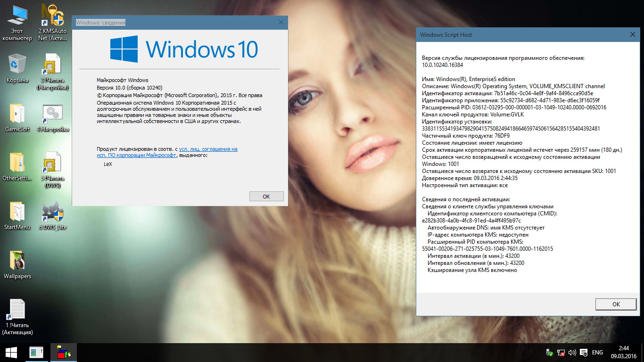Image resolution: width=644 pixels, height=362 pixels.
Task: Open the StartMenu folder icon
Action: click(x=17, y=213)
